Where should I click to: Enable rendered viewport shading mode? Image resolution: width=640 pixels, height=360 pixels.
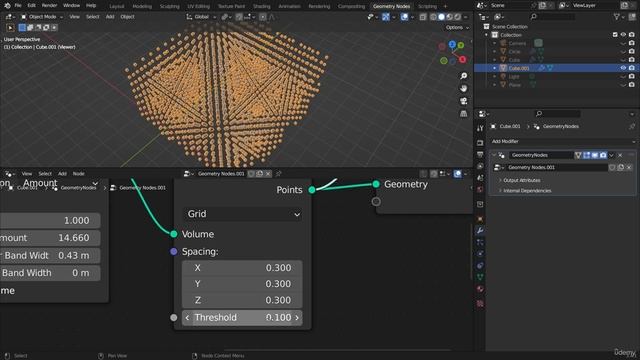458,17
